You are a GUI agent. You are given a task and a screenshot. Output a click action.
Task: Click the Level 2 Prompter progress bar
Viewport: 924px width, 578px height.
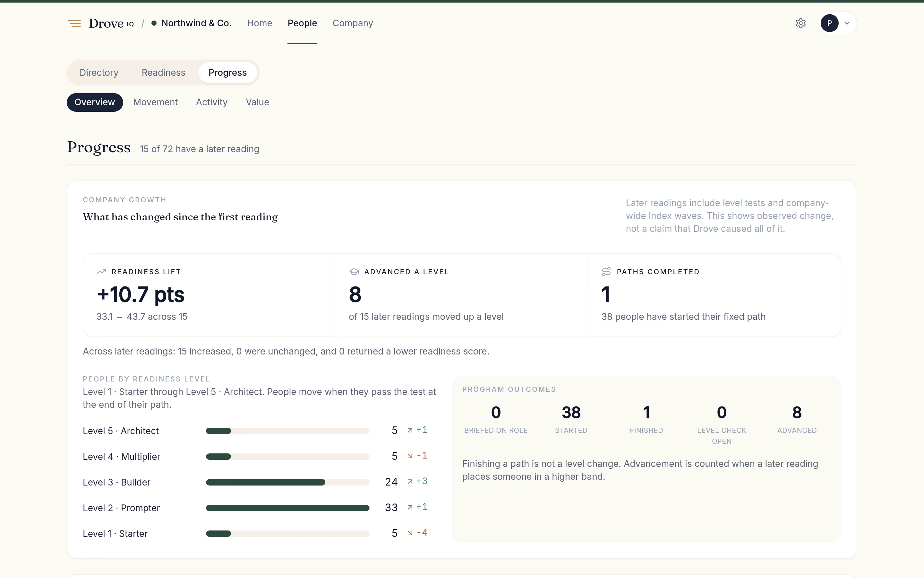coord(287,508)
